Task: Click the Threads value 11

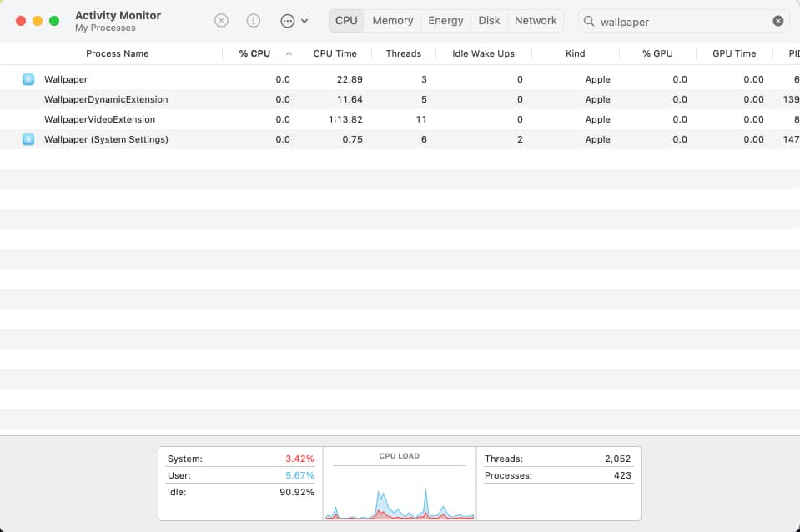Action: pos(421,119)
